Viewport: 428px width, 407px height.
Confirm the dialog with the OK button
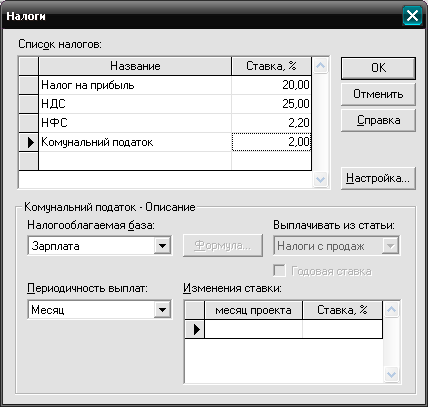click(378, 68)
